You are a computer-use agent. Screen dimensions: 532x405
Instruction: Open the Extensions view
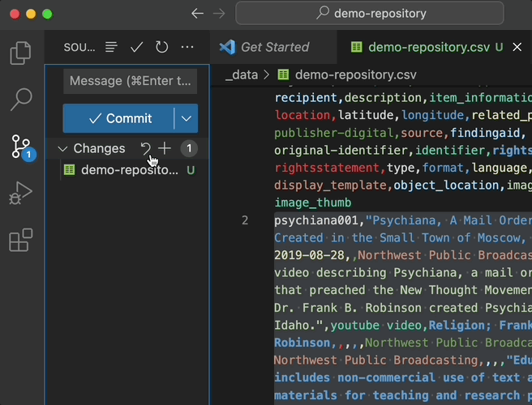tap(21, 240)
